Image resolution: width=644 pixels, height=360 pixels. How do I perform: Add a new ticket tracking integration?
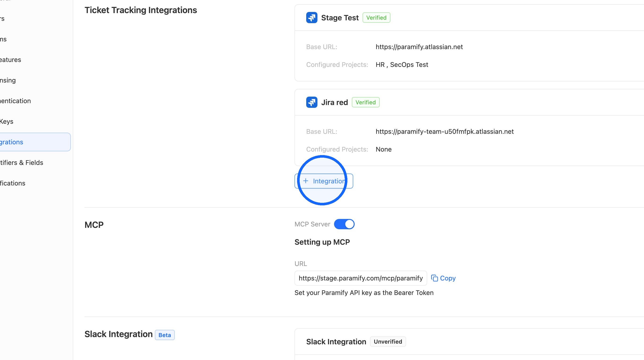(324, 181)
